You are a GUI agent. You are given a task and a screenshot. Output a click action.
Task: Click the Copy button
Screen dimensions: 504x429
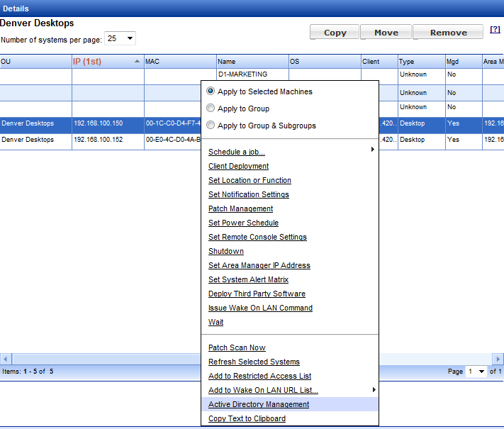click(x=335, y=33)
